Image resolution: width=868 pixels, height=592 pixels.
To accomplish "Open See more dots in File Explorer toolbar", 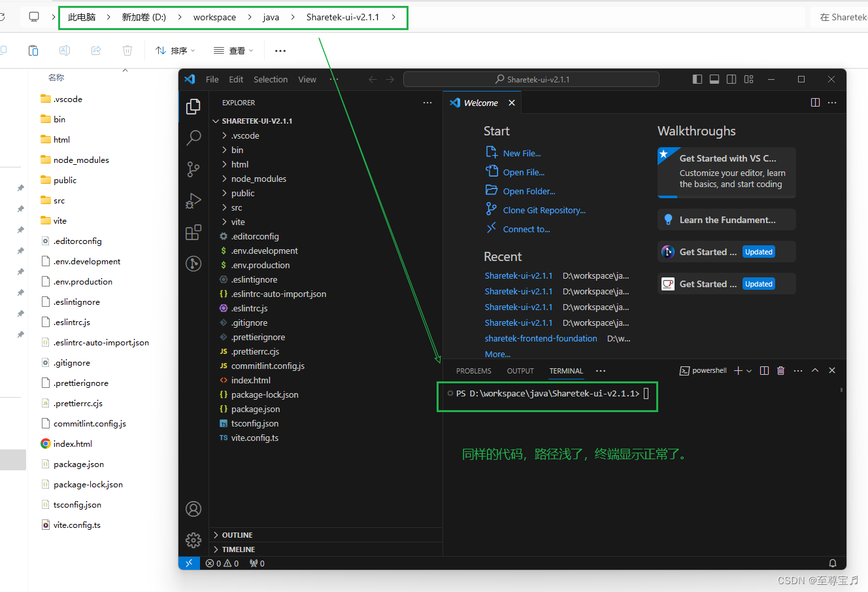I will [280, 50].
